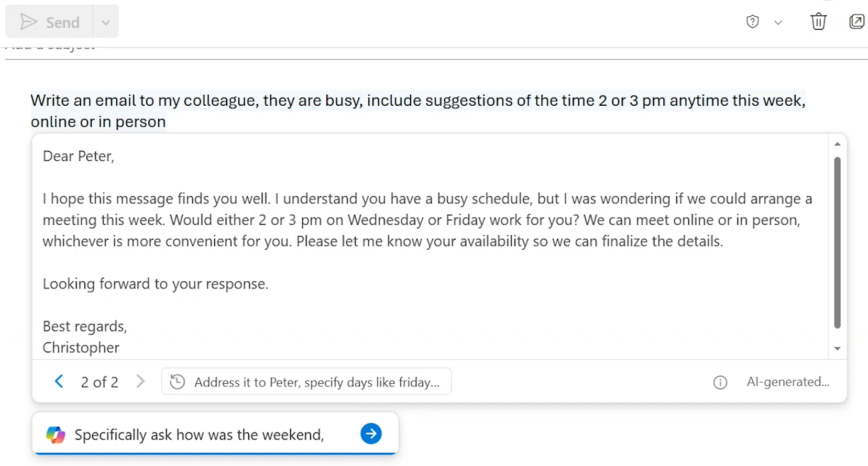868x466 pixels.
Task: Click the Send button
Action: [x=50, y=22]
